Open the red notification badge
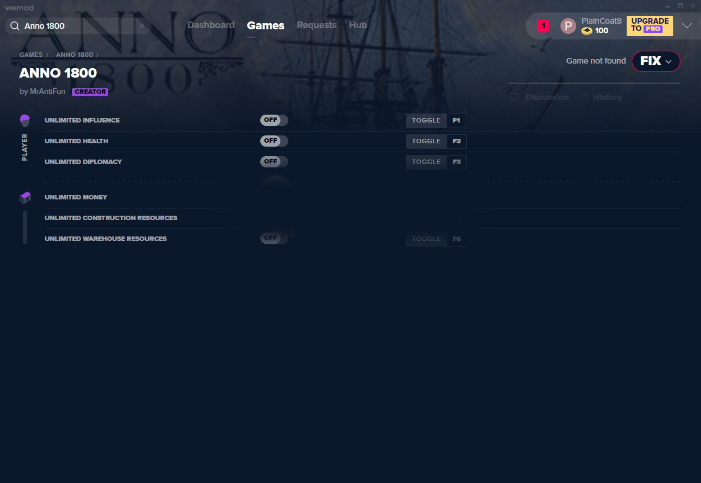The height and width of the screenshot is (483, 701). [543, 26]
